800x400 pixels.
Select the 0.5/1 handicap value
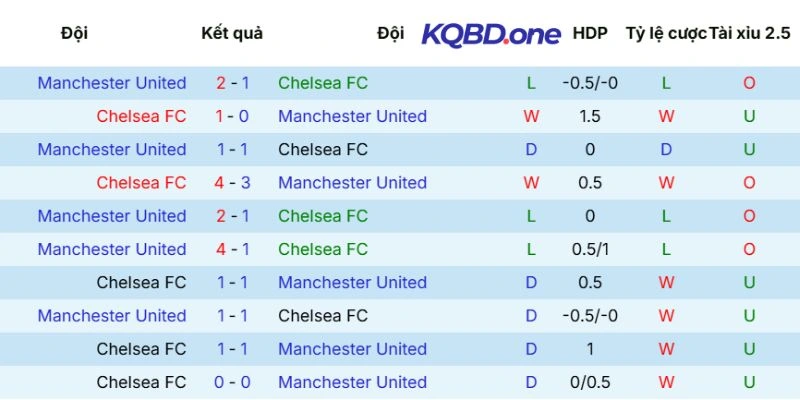[x=590, y=249]
